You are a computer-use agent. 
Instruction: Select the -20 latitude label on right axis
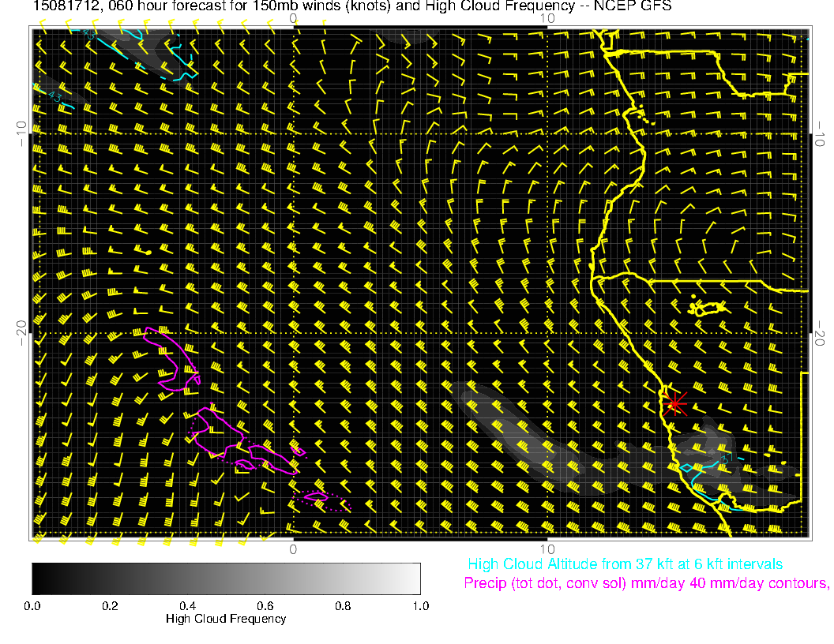pyautogui.click(x=821, y=333)
